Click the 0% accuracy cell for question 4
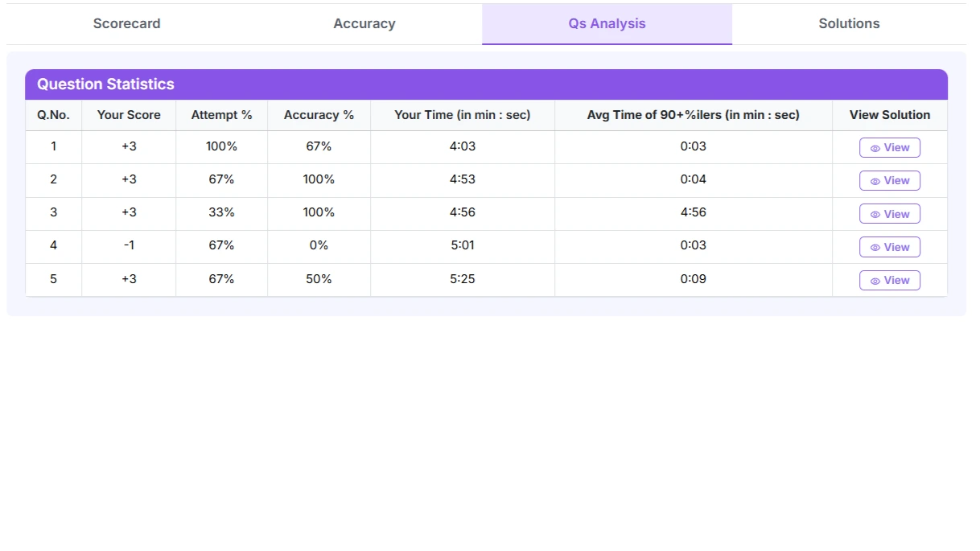This screenshot has width=980, height=551. 319,245
